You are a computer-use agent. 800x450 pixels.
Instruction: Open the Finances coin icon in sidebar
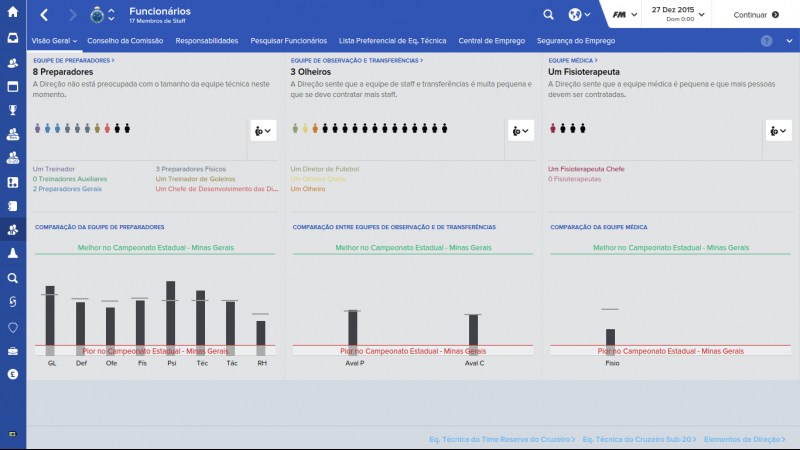pos(13,374)
